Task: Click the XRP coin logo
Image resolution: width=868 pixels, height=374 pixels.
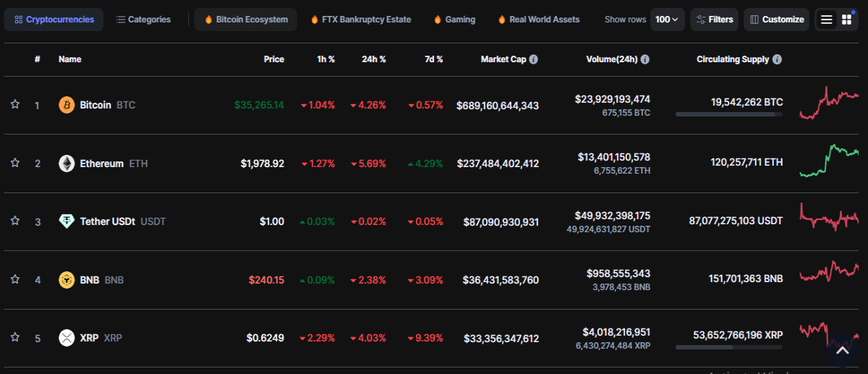Action: (67, 338)
